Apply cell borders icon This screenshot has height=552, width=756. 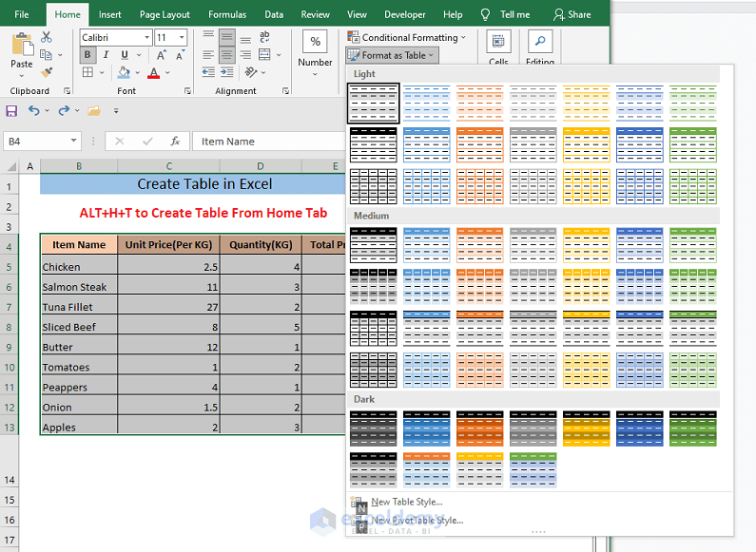[x=87, y=72]
